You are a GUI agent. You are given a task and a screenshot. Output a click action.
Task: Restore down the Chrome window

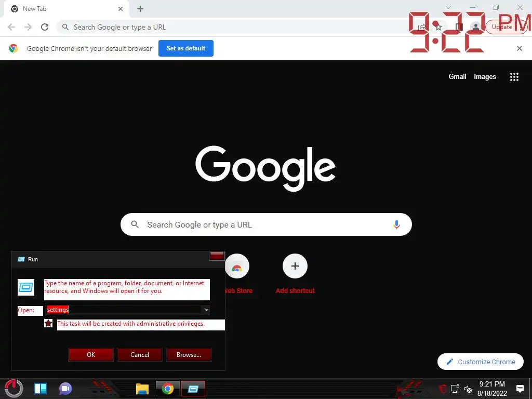pyautogui.click(x=496, y=7)
